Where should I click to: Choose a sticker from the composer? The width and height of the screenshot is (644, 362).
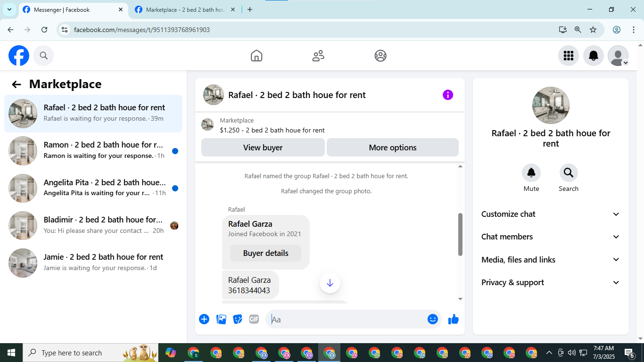pos(238,320)
